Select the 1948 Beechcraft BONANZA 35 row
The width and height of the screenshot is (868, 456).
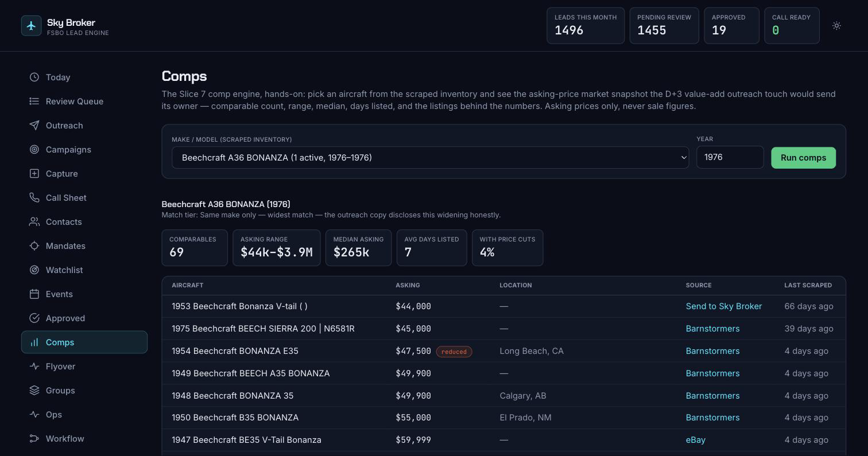[503, 396]
